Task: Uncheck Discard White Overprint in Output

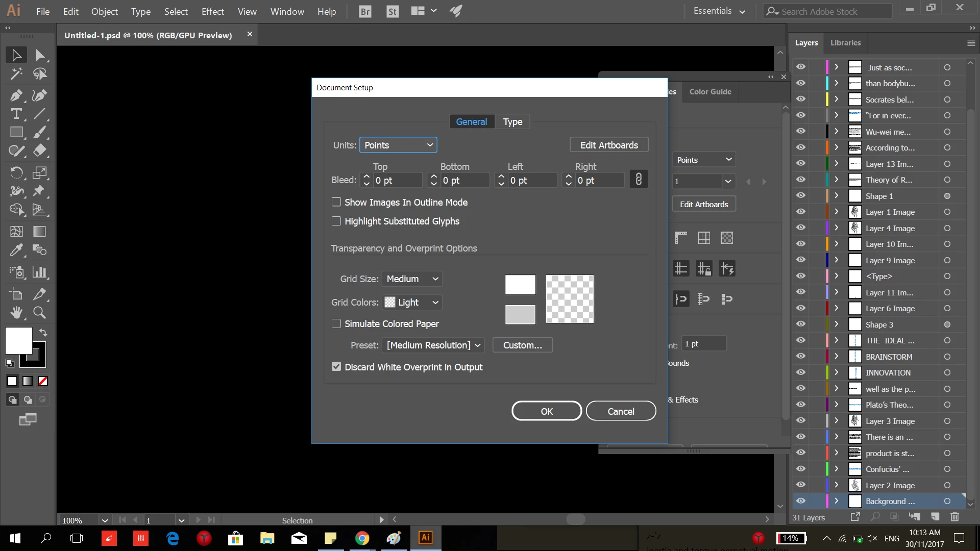Action: point(336,367)
